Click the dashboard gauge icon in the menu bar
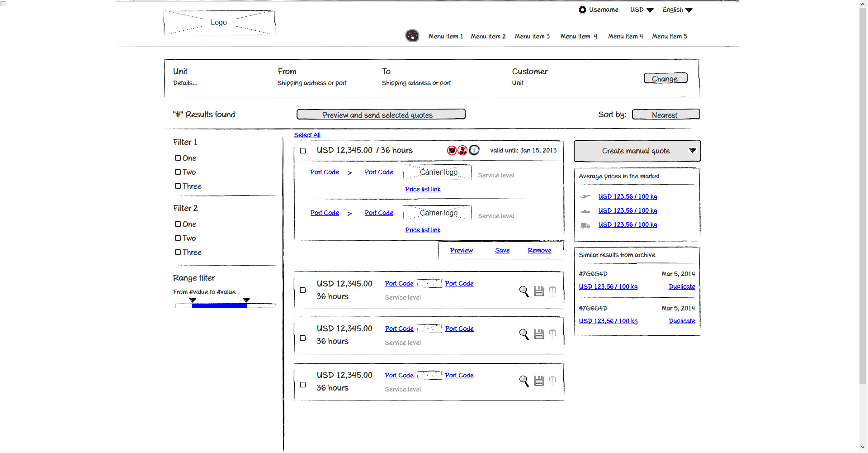The image size is (868, 453). coord(412,36)
